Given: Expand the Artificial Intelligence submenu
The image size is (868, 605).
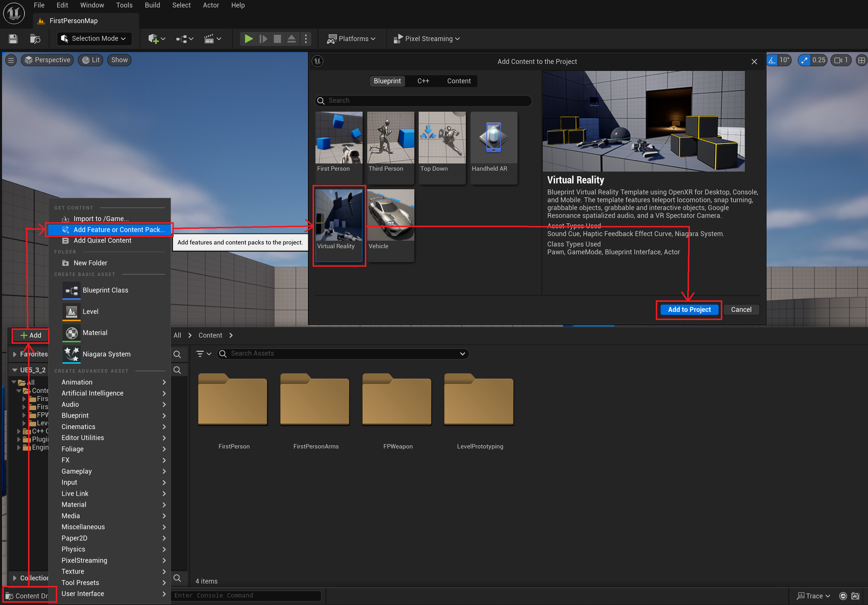Looking at the screenshot, I should [113, 393].
